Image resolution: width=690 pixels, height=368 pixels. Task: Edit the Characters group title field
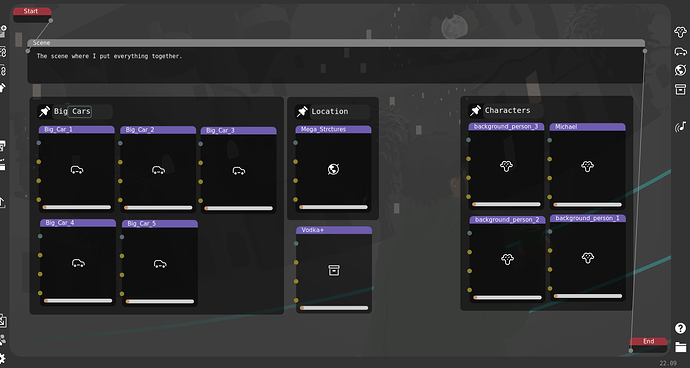pos(513,110)
